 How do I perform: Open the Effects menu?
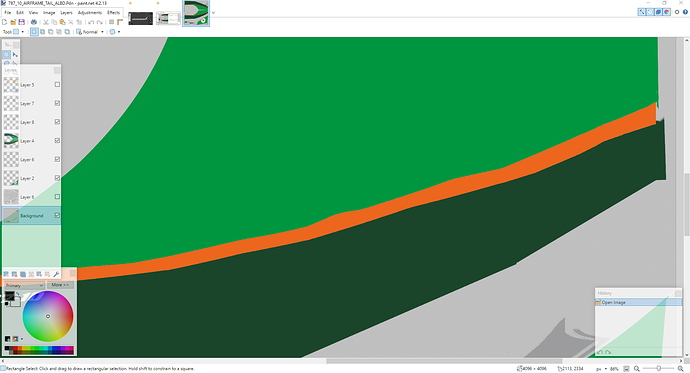pyautogui.click(x=114, y=12)
